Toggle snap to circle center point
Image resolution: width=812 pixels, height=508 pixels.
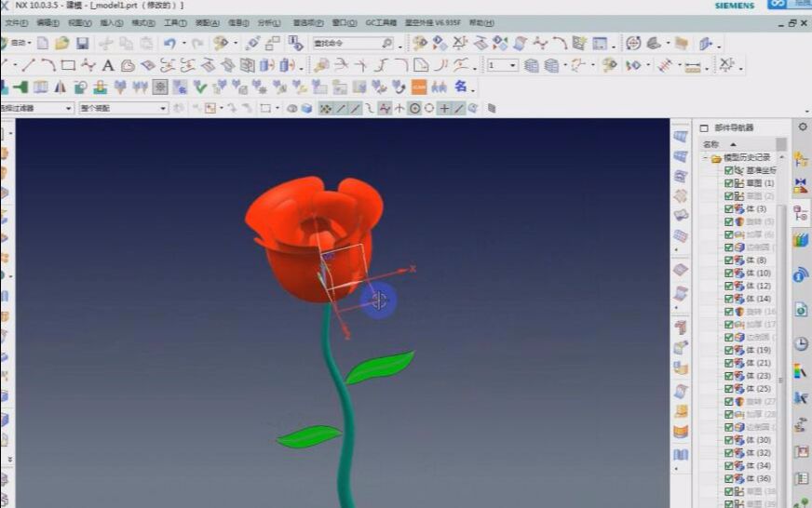[x=414, y=108]
